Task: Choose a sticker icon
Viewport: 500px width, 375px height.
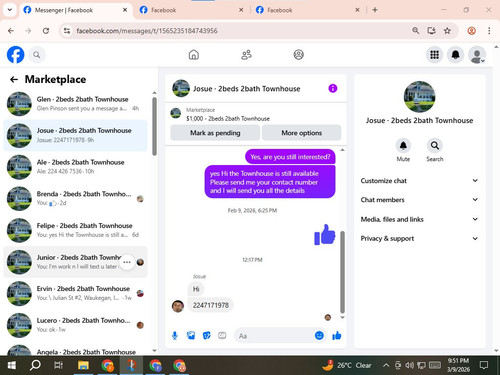Action: [x=207, y=335]
